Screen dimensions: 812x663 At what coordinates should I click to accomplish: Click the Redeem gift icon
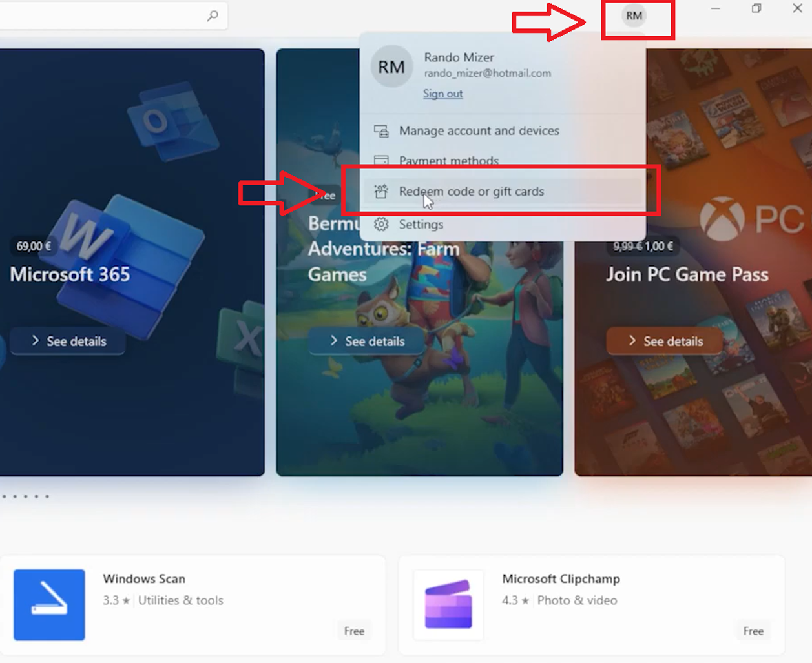[381, 191]
